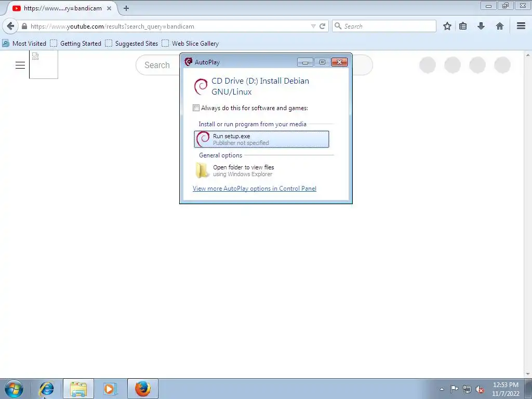The height and width of the screenshot is (399, 532).
Task: Switch to Firefox in the taskbar
Action: (143, 389)
